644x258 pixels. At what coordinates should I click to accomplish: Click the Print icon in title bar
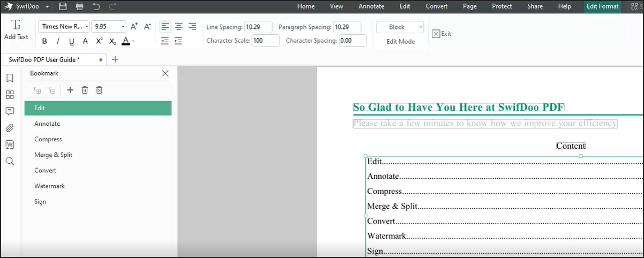pyautogui.click(x=79, y=6)
